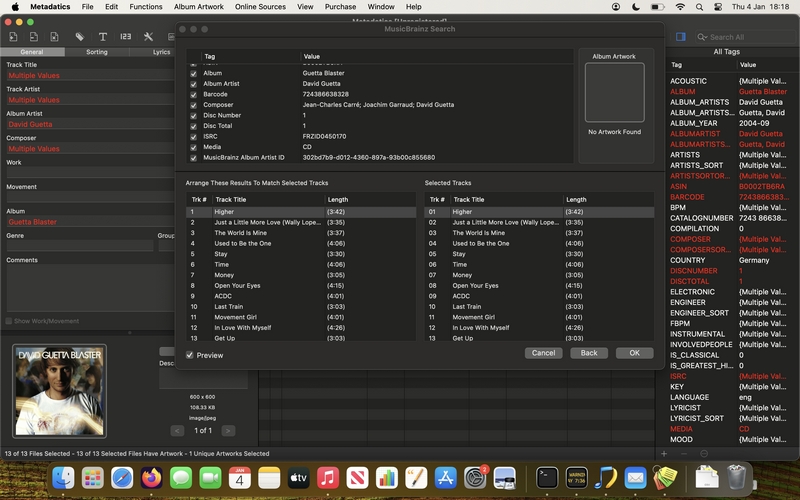Image resolution: width=800 pixels, height=500 pixels.
Task: Uncheck the Disc Number tag checkbox
Action: [x=193, y=116]
